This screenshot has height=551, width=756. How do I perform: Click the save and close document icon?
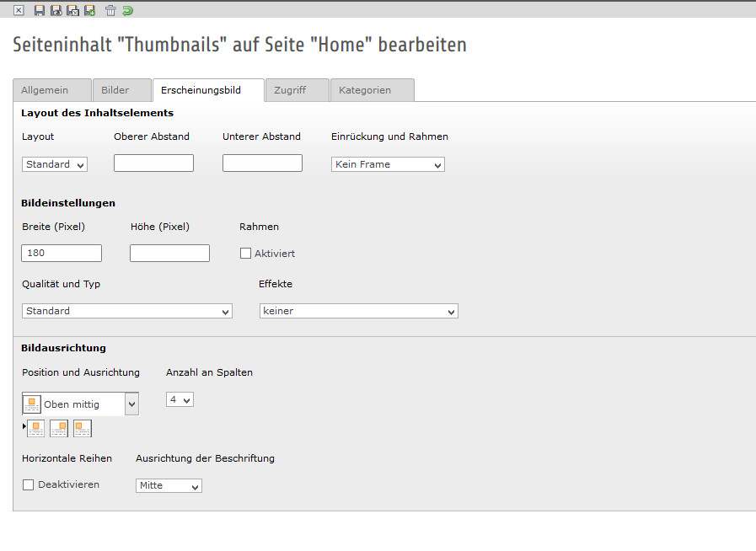[72, 10]
